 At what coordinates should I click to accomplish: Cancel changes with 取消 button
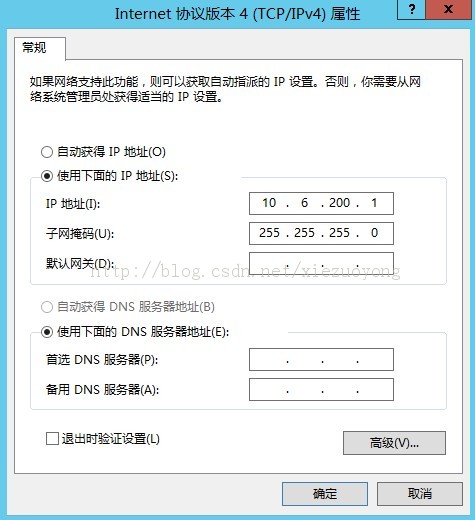coord(420,494)
